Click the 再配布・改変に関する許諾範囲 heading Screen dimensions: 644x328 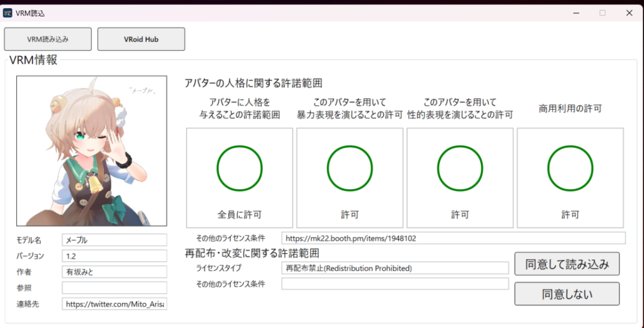[252, 254]
